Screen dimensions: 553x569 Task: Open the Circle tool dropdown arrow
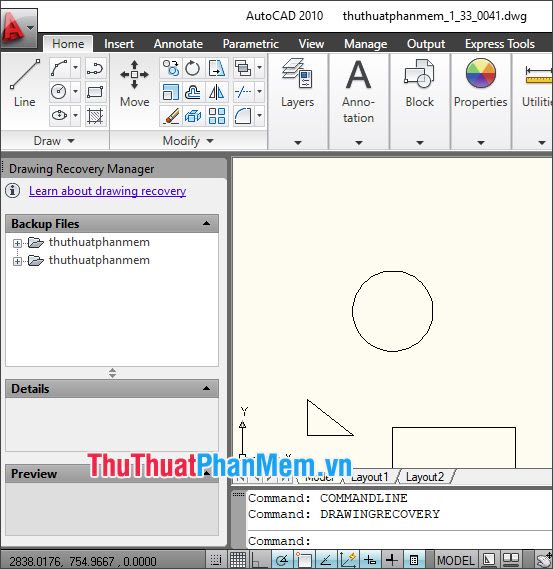coord(75,91)
